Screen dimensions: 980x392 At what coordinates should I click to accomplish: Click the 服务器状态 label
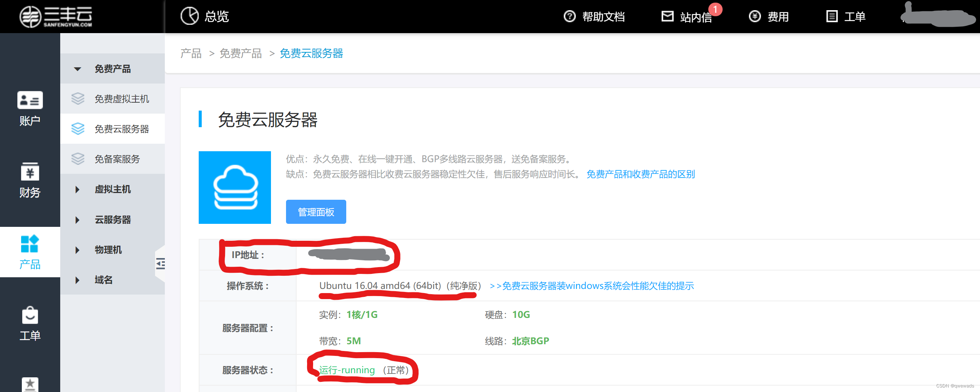[248, 370]
